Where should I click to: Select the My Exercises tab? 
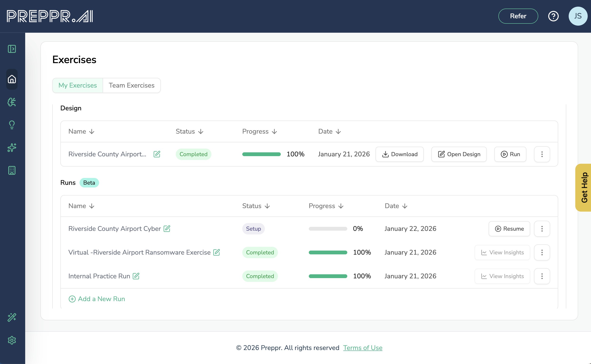78,85
